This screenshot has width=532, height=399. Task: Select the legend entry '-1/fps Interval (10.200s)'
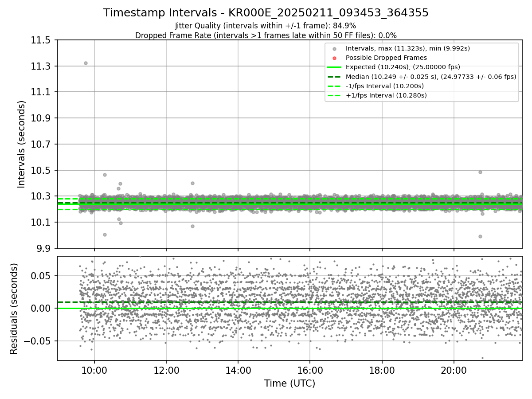(x=385, y=86)
